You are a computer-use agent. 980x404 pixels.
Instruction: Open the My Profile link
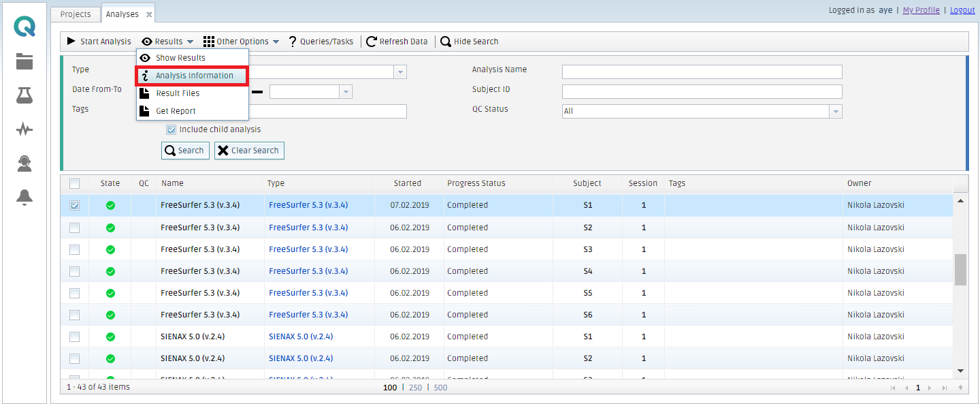click(x=921, y=10)
